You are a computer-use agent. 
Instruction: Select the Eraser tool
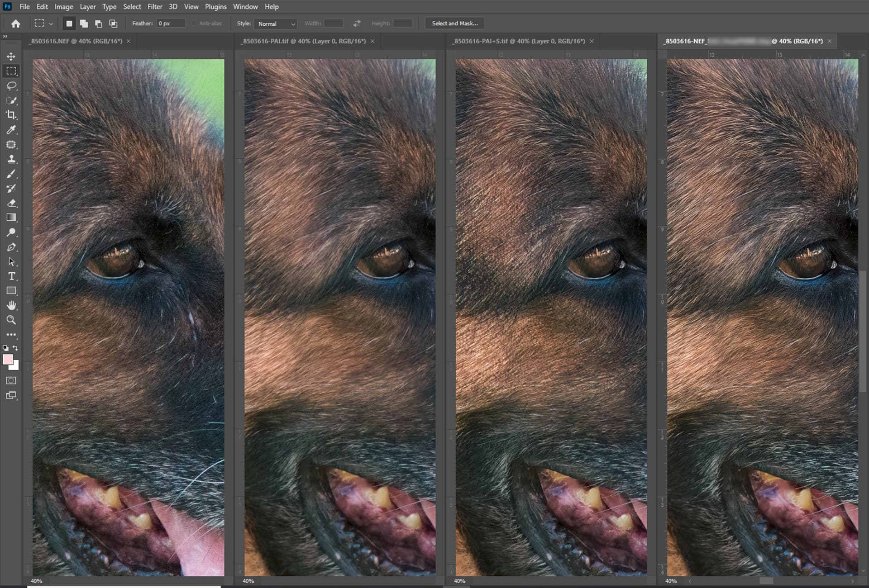tap(11, 203)
